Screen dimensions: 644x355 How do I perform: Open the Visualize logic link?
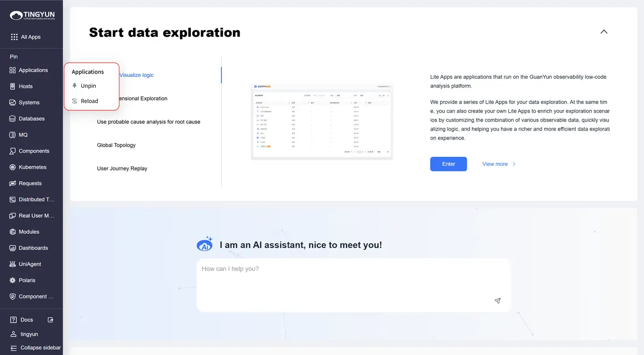coord(136,75)
